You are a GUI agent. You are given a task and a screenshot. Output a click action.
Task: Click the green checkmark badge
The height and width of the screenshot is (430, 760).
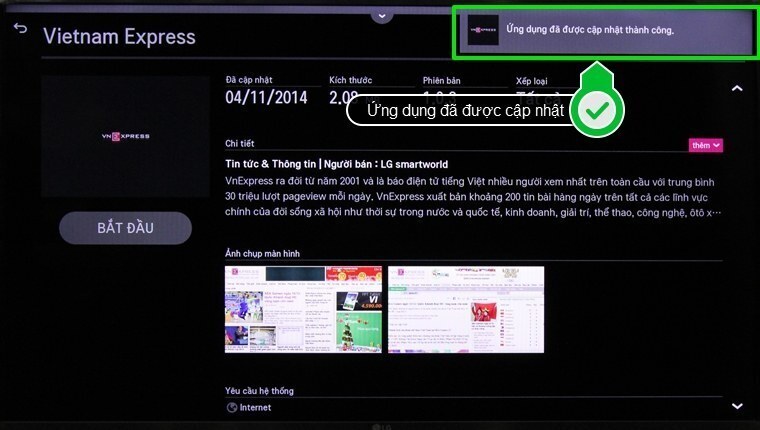click(x=598, y=109)
